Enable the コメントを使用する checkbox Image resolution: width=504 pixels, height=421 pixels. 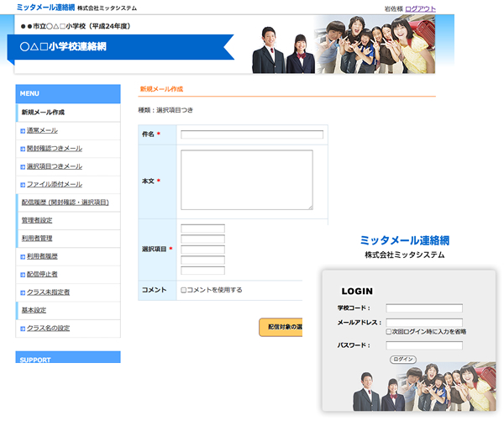[183, 290]
